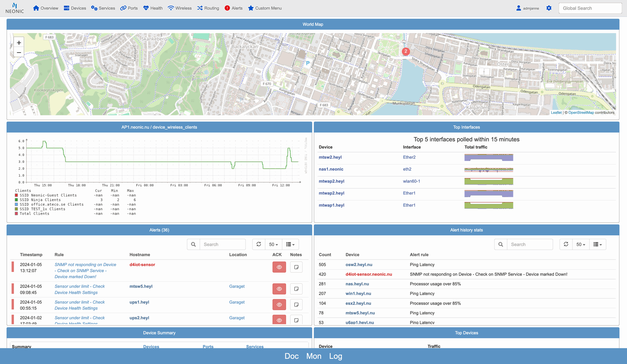Sort Alerts by Timestamp column

coord(31,255)
